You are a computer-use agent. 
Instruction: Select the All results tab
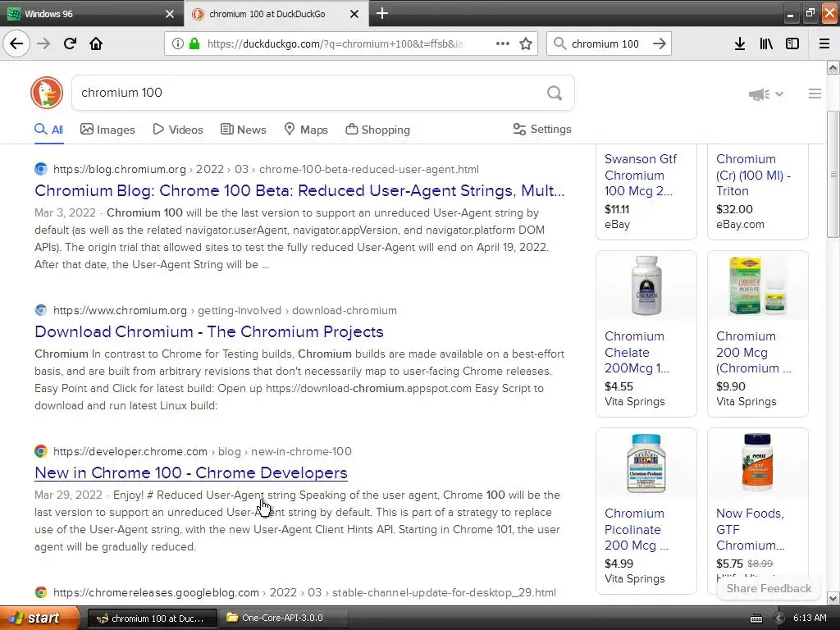pyautogui.click(x=48, y=130)
